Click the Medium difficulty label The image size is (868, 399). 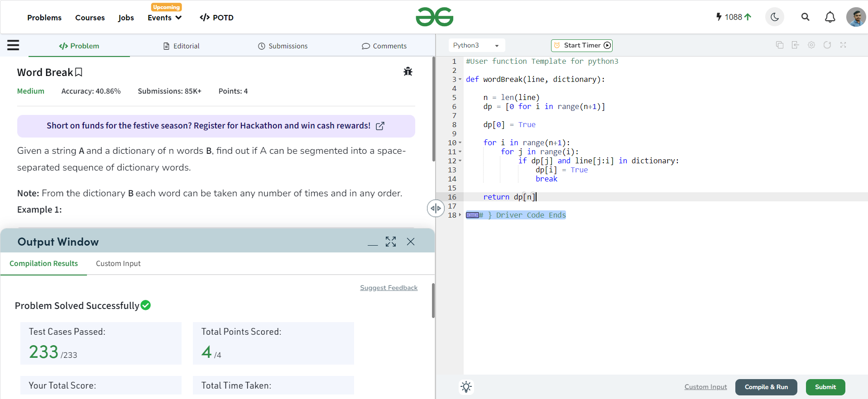(x=31, y=91)
